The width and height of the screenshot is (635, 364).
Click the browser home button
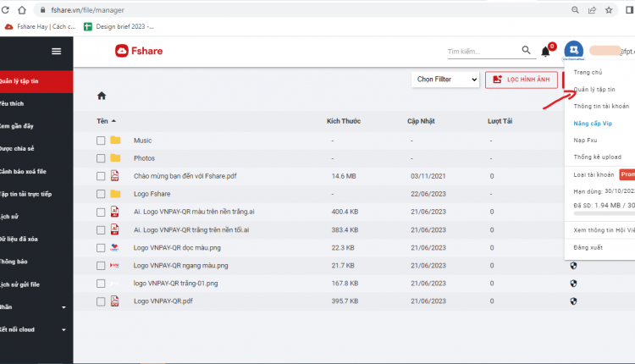click(x=22, y=10)
